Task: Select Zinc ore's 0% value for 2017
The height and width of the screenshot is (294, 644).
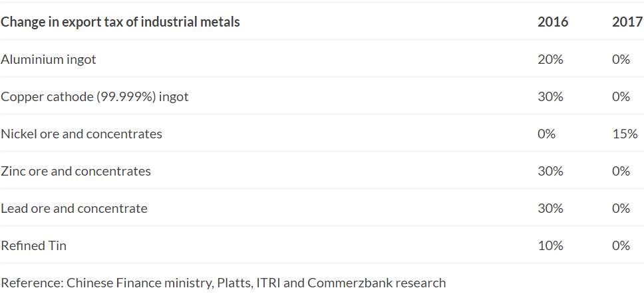Action: [621, 171]
